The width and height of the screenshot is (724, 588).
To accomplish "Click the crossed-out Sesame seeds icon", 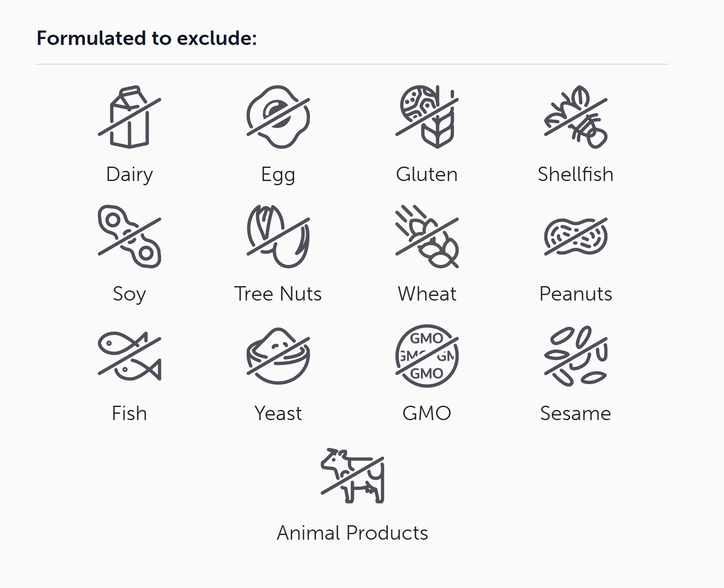I will (576, 356).
